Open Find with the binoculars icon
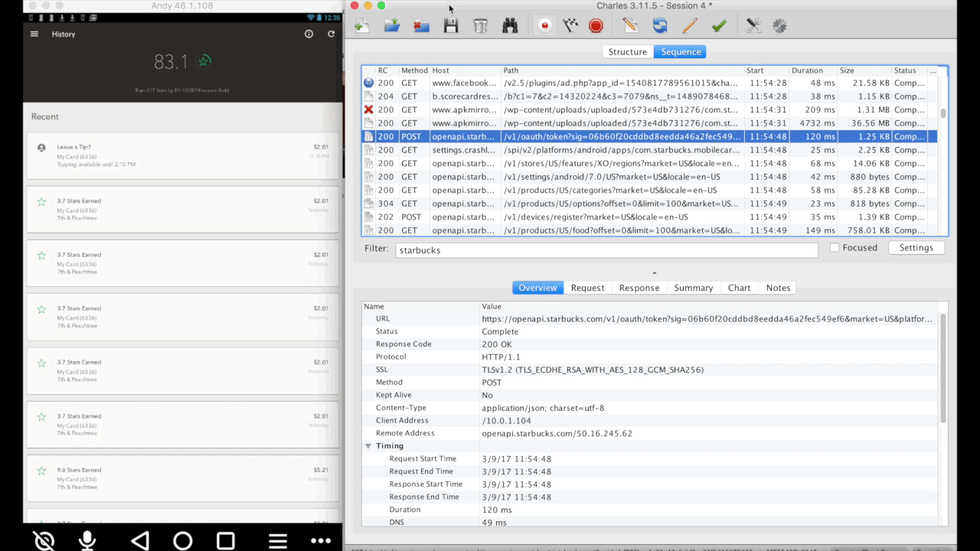Image resolution: width=980 pixels, height=551 pixels. 510,25
